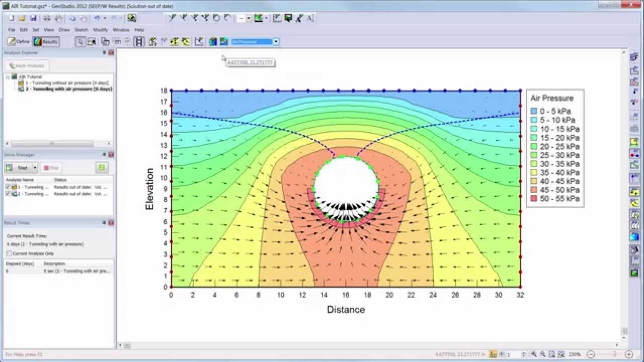Open the Draw menu
644x362 pixels.
coord(64,30)
